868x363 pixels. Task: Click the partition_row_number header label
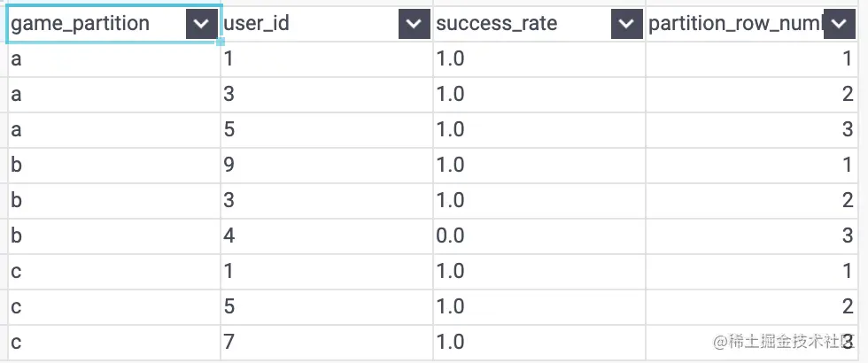(x=735, y=24)
